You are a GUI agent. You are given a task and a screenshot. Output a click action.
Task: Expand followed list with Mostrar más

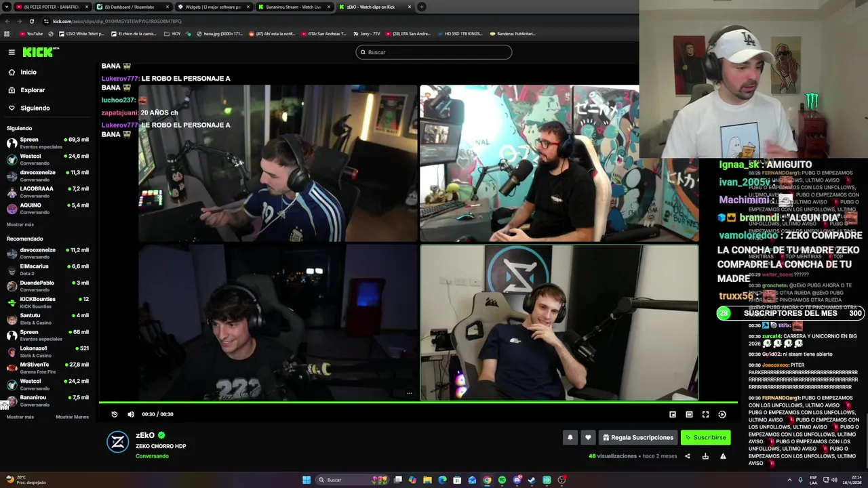point(20,224)
